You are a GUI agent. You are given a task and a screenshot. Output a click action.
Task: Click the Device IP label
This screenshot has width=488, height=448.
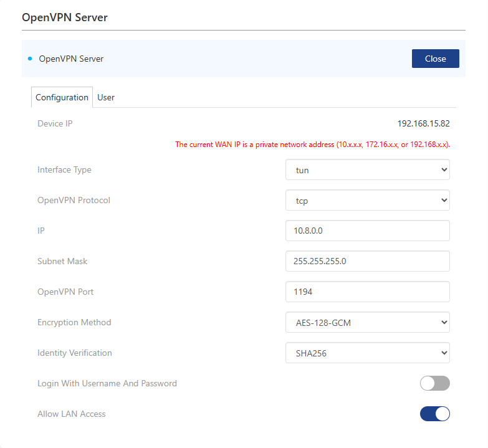(55, 123)
